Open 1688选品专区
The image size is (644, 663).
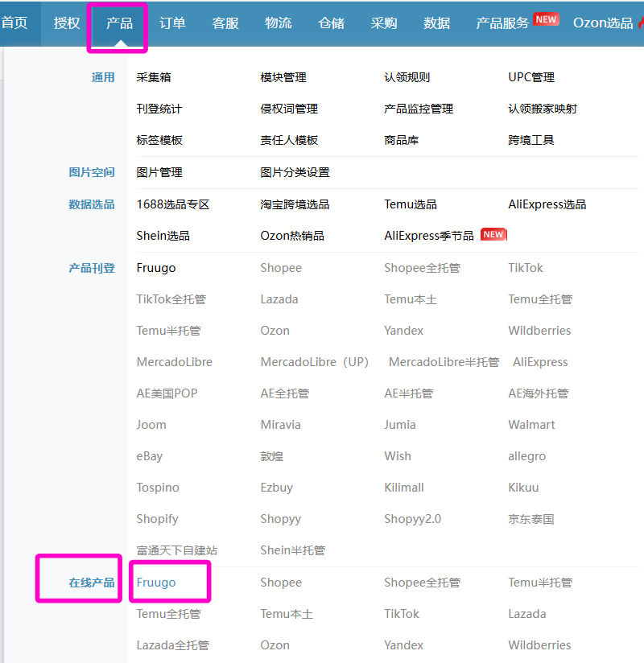(173, 204)
